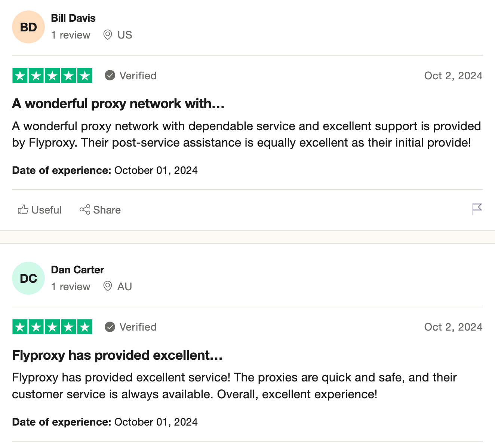The height and width of the screenshot is (448, 495).
Task: Open the truncated title of Bill's review
Action: coord(118,104)
